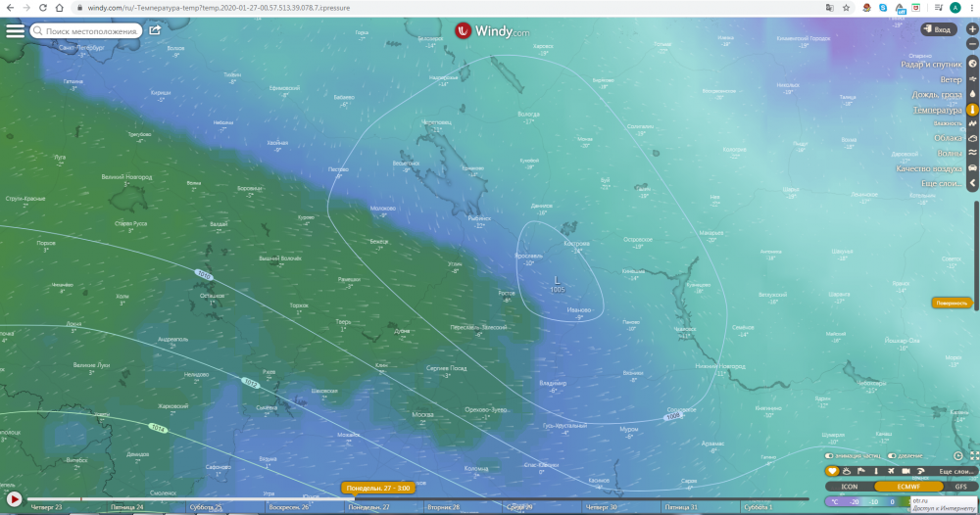Click the share icon beside search

(155, 30)
